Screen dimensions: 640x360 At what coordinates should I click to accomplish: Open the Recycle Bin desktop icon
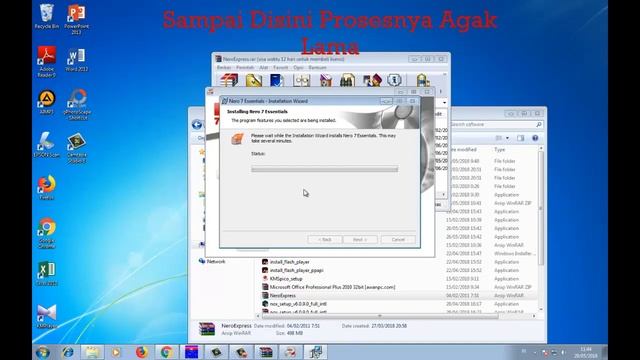click(x=47, y=16)
